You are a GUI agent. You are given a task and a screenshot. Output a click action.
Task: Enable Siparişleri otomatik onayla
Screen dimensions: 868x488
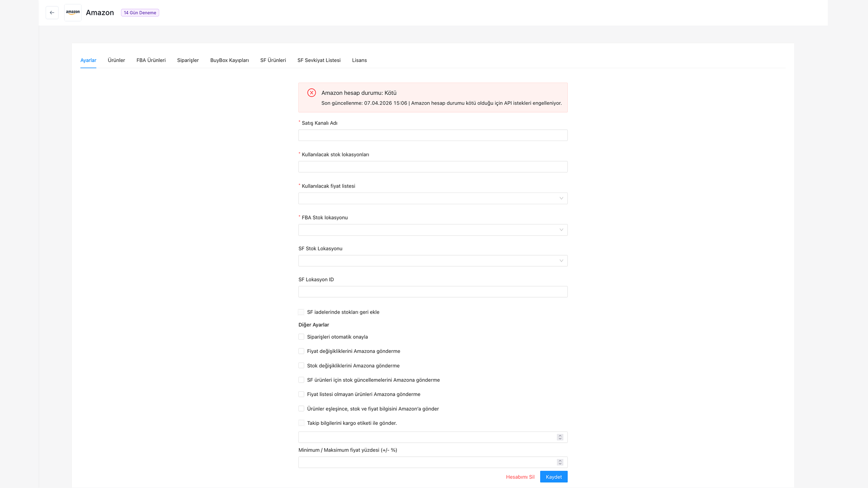pyautogui.click(x=301, y=337)
